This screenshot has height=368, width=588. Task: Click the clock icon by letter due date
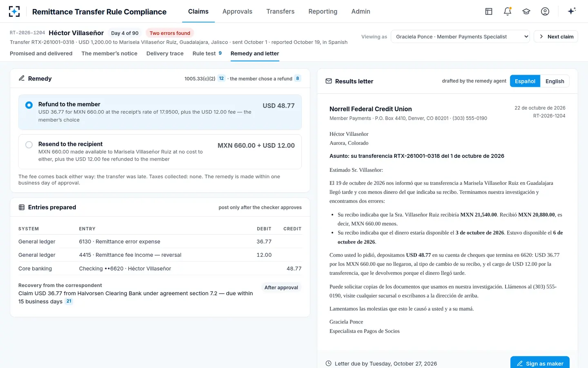[329, 364]
